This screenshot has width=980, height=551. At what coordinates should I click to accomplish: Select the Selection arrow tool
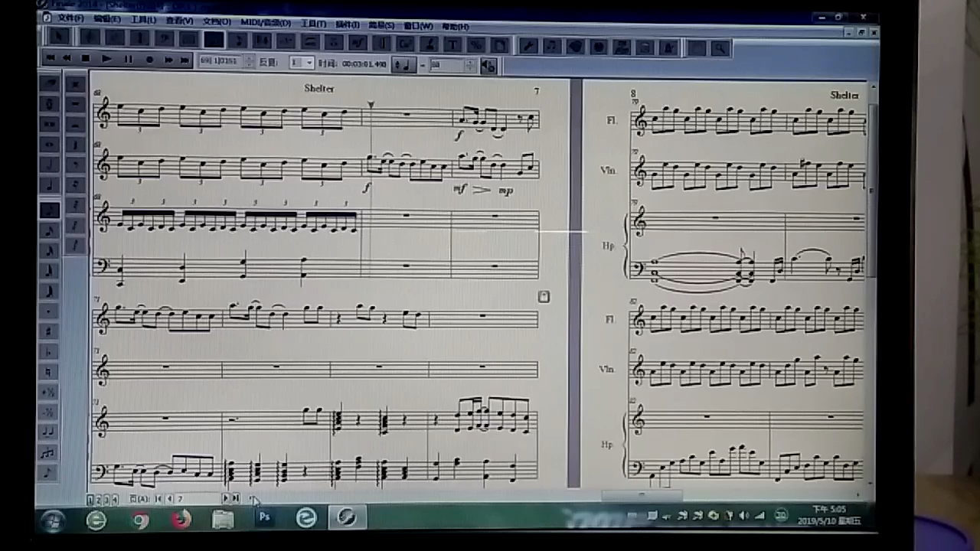(x=59, y=37)
